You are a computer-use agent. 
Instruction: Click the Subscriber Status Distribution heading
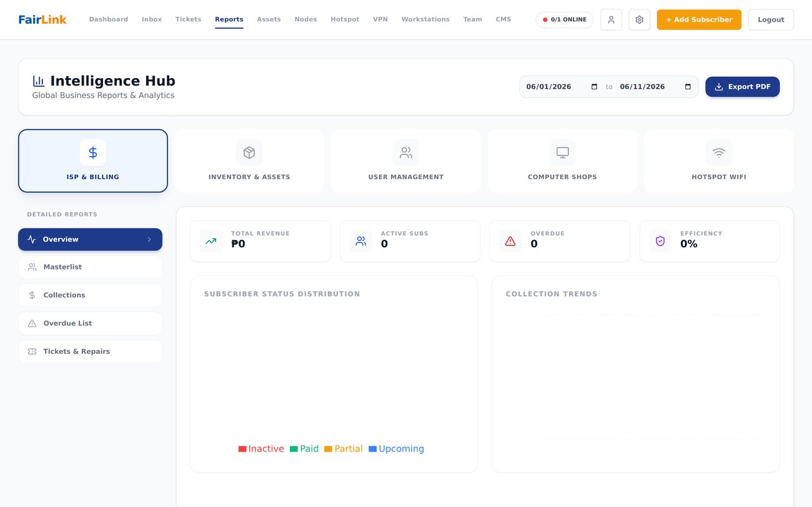tap(282, 294)
